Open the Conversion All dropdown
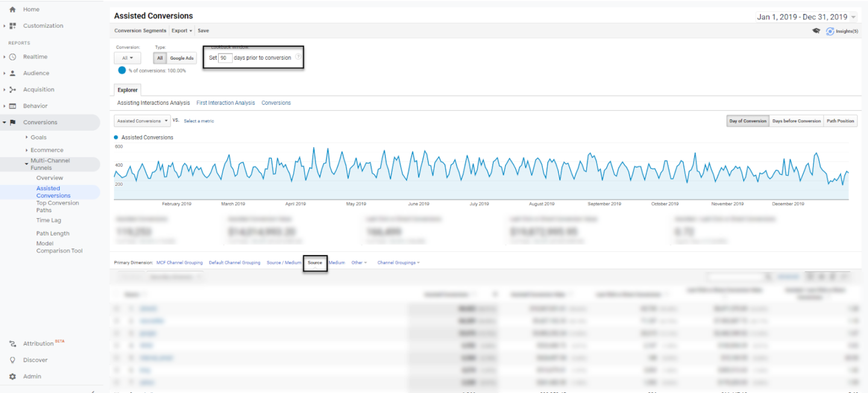The image size is (868, 393). [x=127, y=58]
